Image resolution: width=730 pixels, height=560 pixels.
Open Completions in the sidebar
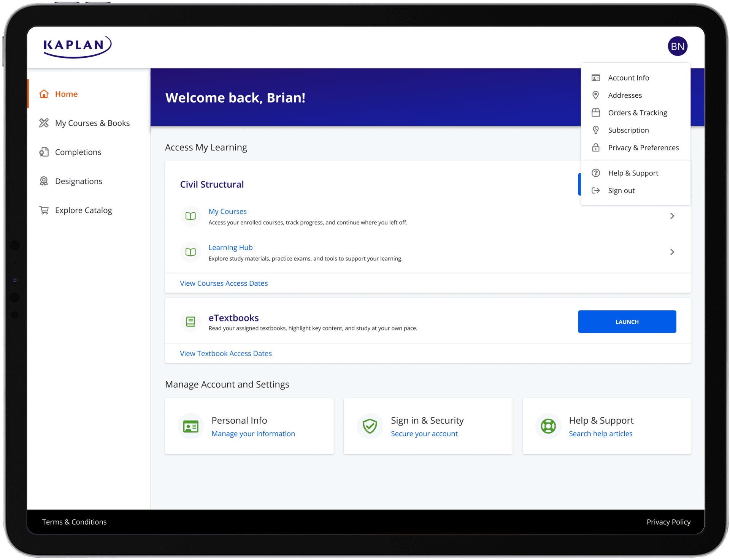(x=89, y=152)
